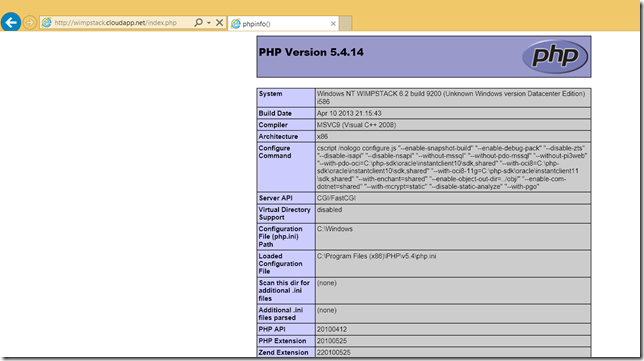Click the search magnifier icon in address bar

click(198, 22)
